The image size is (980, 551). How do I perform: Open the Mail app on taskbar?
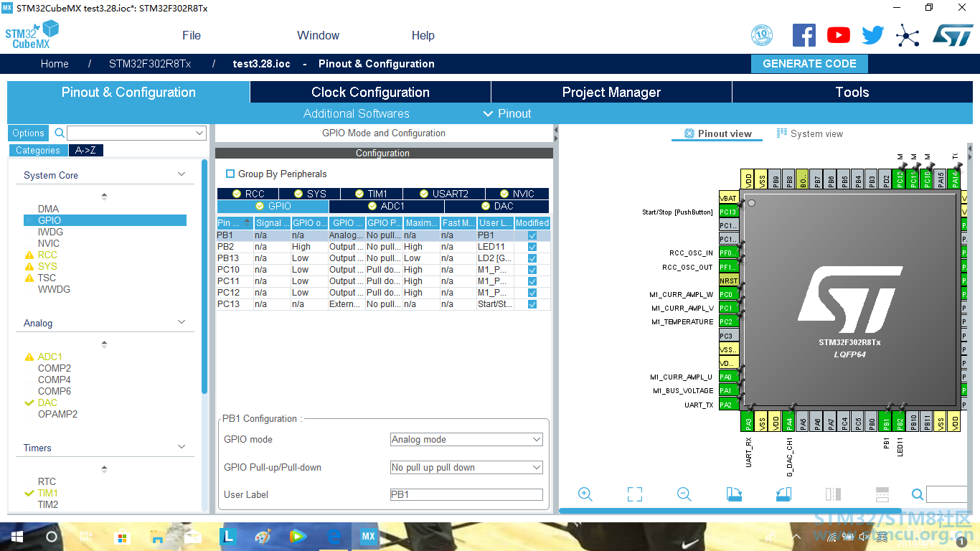point(192,537)
